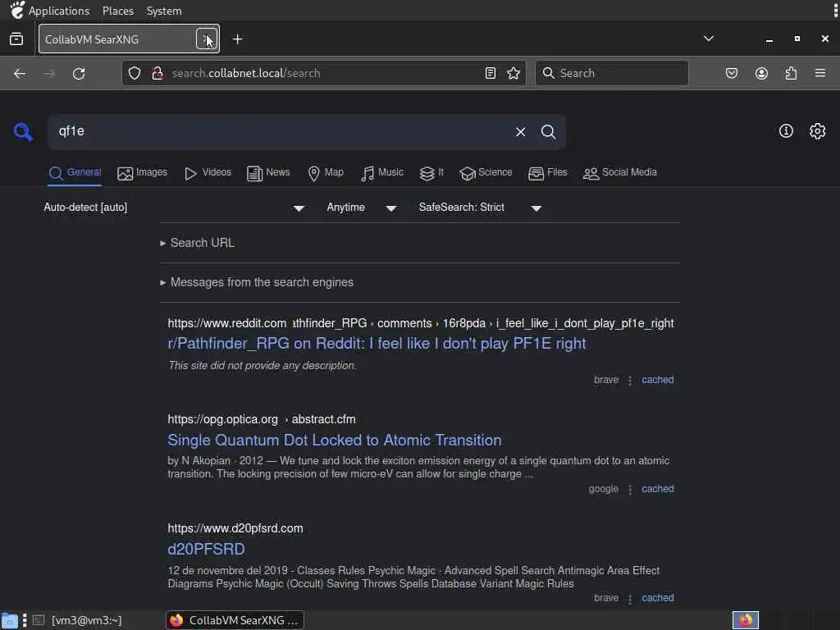List all tabs dropdown chevron

tap(708, 39)
